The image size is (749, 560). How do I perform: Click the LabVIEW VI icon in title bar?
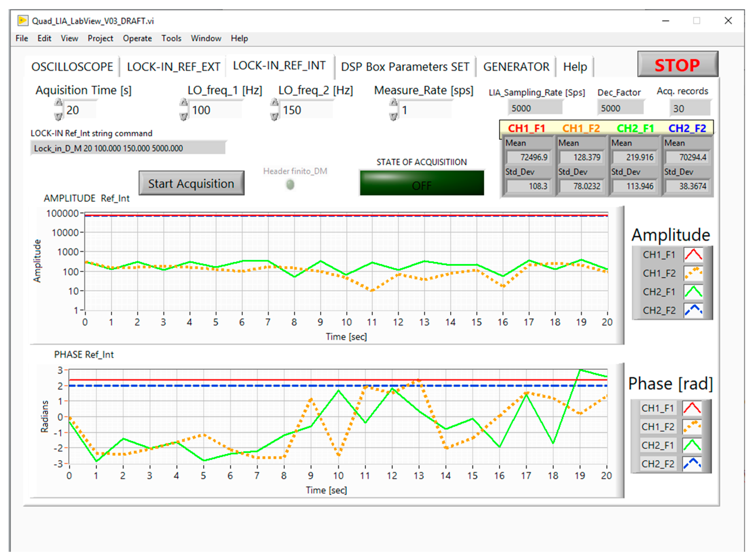click(x=23, y=21)
